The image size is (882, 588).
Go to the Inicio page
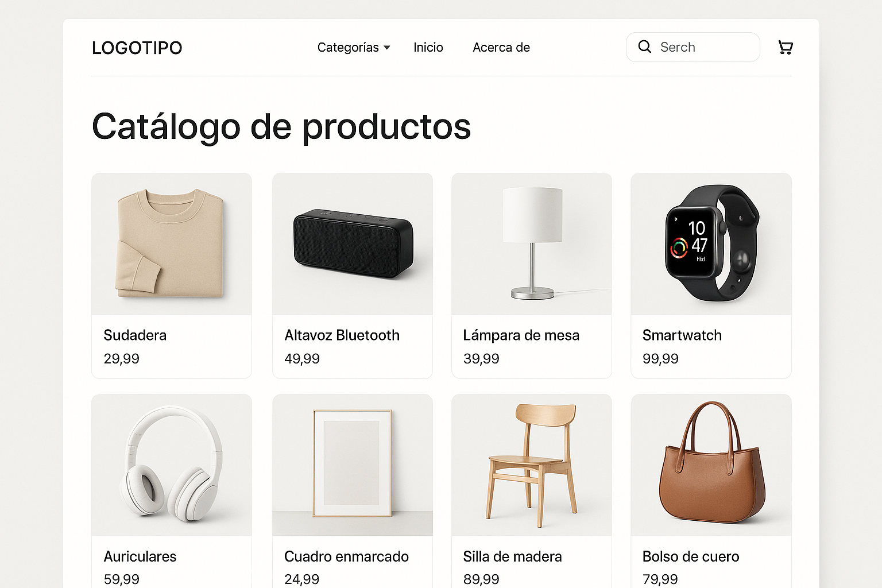click(x=428, y=47)
